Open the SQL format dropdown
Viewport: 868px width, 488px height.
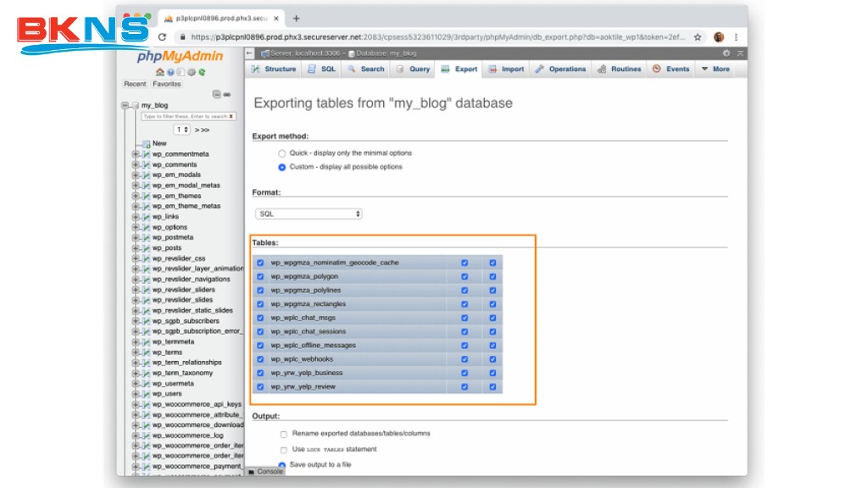point(309,214)
